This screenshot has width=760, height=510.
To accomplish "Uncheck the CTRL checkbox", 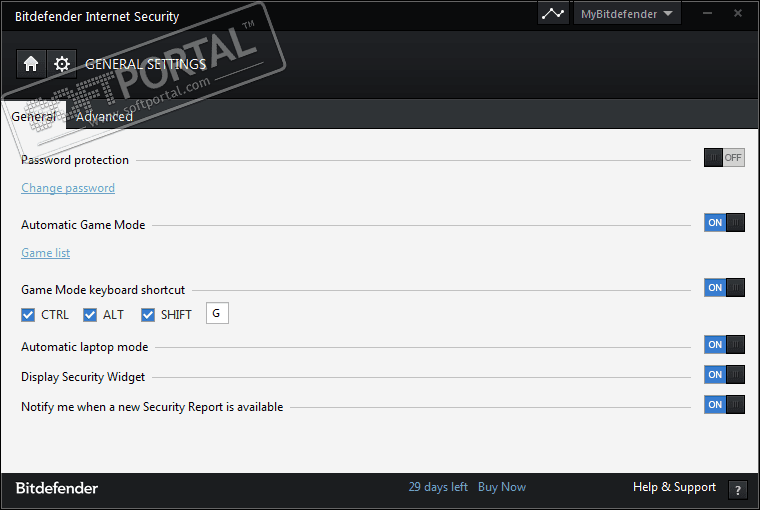I will click(x=28, y=315).
